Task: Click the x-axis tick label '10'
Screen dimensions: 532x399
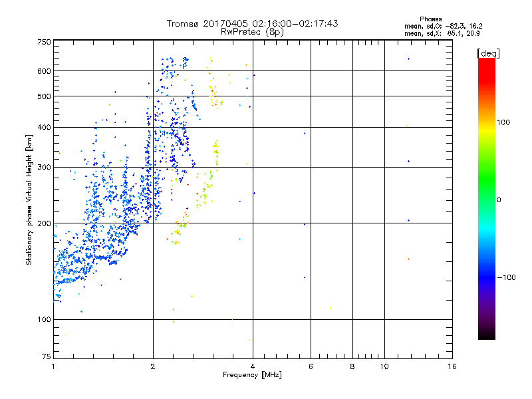Action: point(384,366)
